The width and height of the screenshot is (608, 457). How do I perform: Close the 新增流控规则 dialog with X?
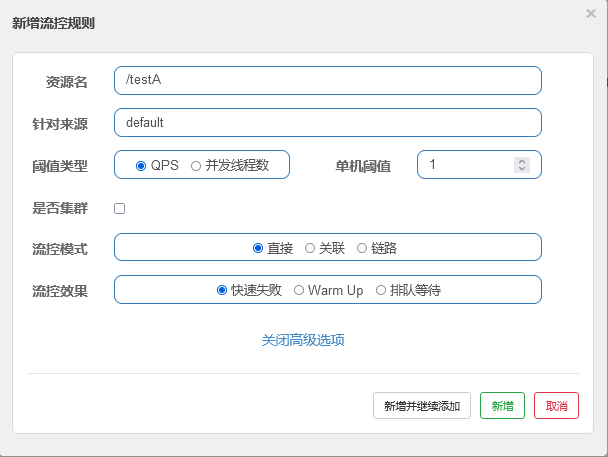[591, 14]
